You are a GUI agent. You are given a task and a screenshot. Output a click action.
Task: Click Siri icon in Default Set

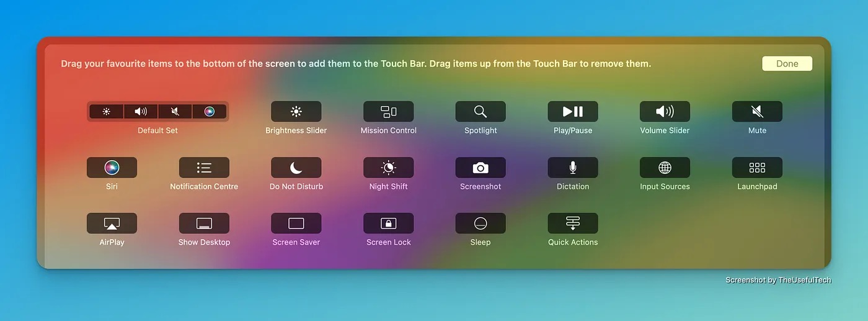tap(209, 112)
